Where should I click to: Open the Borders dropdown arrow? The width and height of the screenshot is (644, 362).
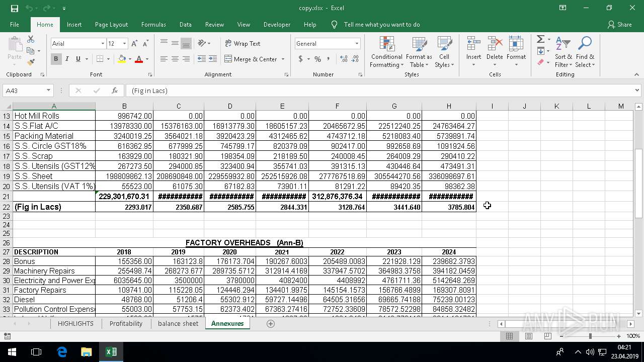(108, 59)
